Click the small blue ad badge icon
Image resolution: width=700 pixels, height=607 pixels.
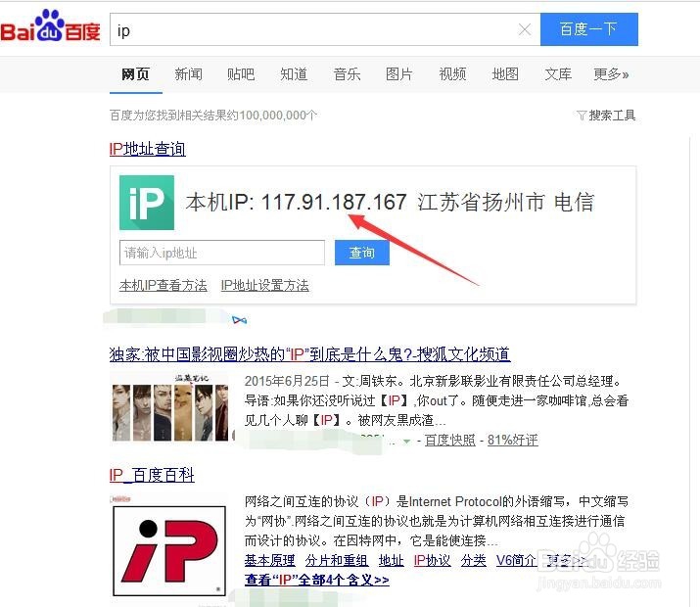[x=239, y=320]
